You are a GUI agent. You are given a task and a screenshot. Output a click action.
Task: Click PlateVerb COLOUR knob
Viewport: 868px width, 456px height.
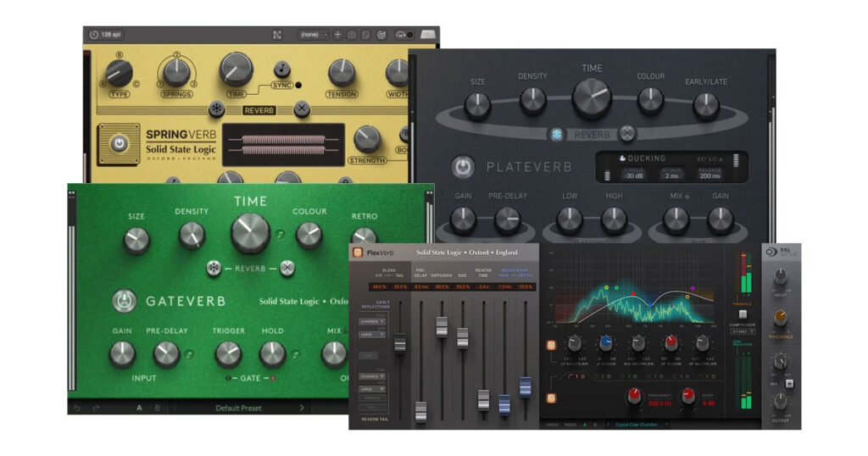[650, 101]
